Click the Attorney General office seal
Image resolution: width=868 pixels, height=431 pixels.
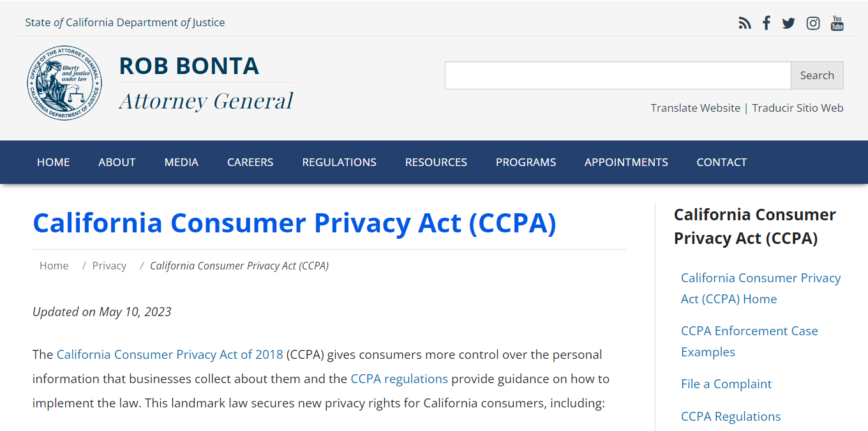tap(64, 82)
